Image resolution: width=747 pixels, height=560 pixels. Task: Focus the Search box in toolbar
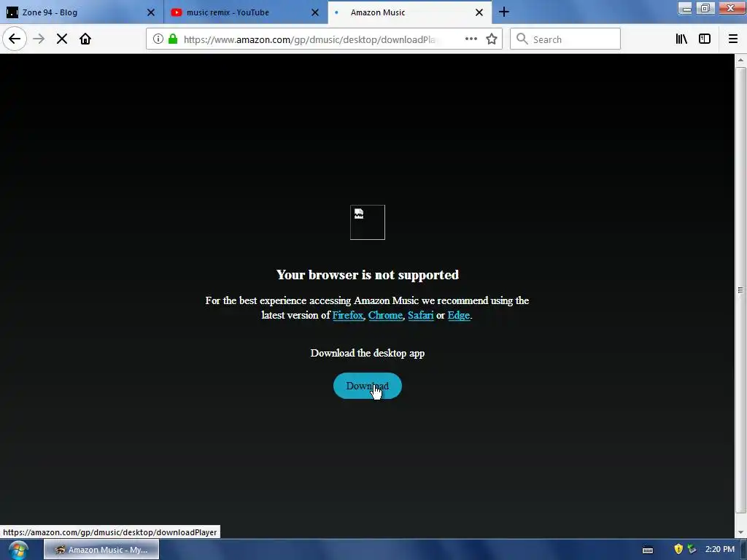pyautogui.click(x=565, y=39)
